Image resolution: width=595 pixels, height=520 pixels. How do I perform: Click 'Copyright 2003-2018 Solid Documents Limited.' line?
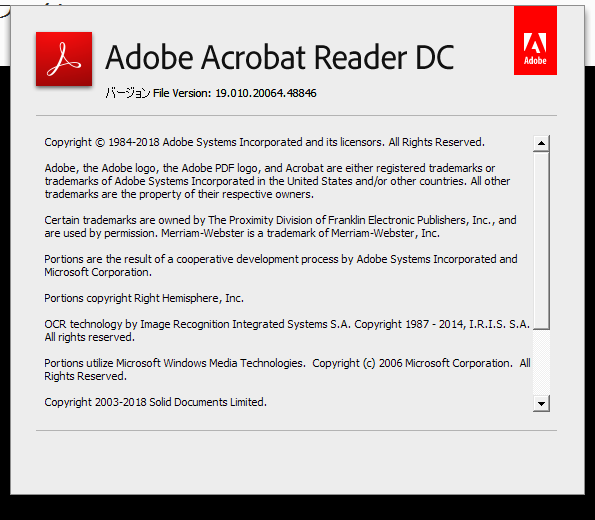(x=156, y=402)
